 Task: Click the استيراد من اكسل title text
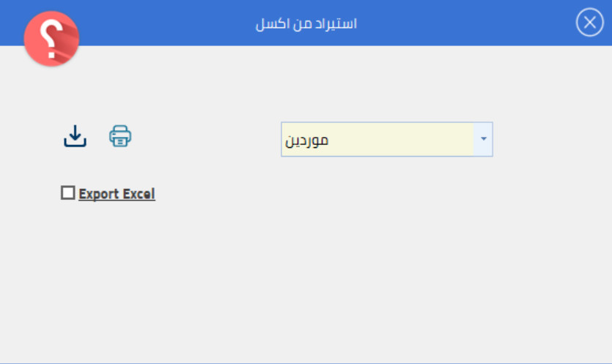click(x=306, y=23)
